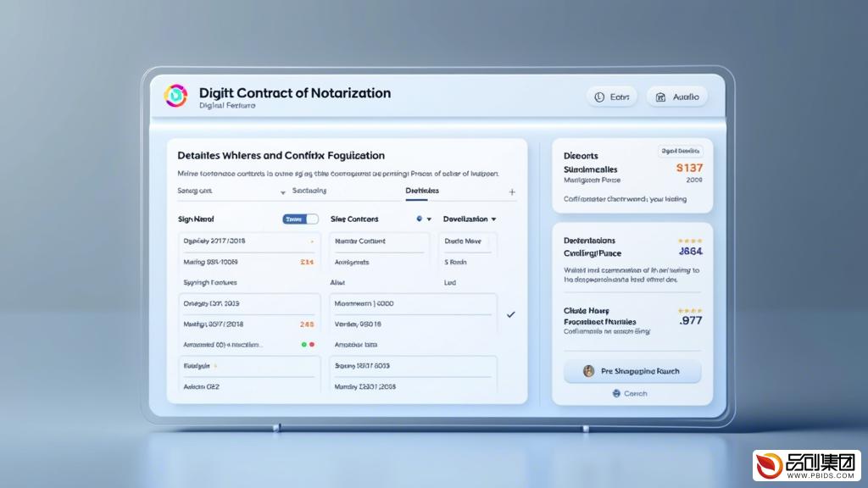The width and height of the screenshot is (868, 488).
Task: Open the Develizarion dropdown
Action: click(x=470, y=219)
